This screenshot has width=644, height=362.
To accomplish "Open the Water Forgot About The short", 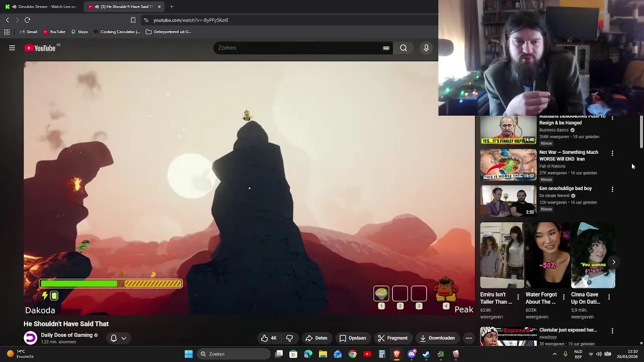I will click(547, 255).
